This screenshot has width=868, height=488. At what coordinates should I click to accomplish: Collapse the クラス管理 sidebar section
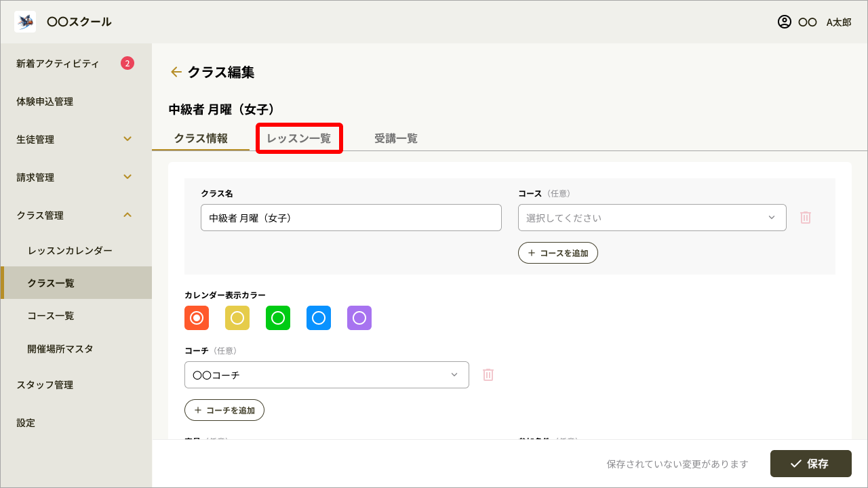click(127, 216)
